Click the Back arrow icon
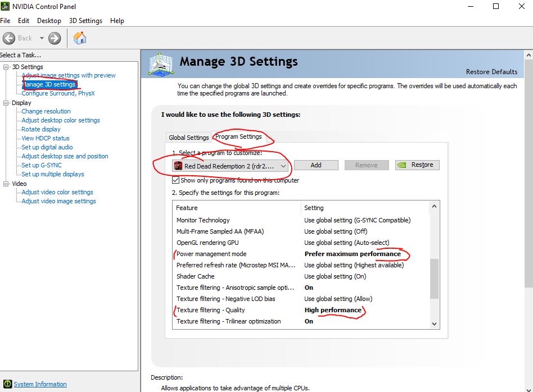 [x=9, y=38]
